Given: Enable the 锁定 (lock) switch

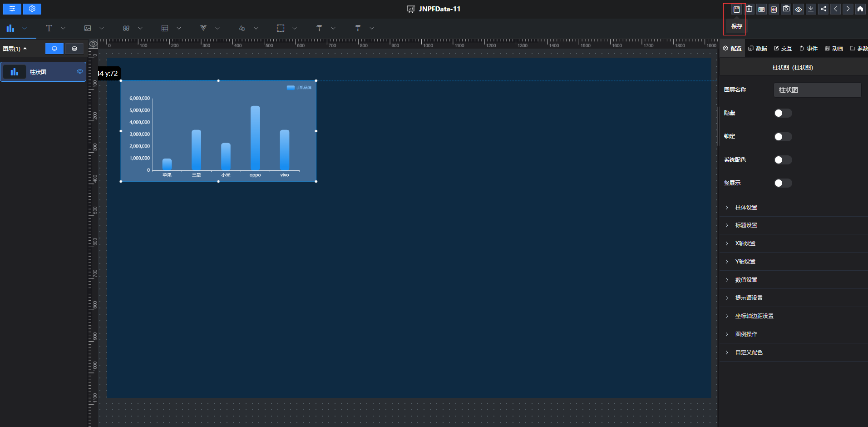Looking at the screenshot, I should coord(783,137).
